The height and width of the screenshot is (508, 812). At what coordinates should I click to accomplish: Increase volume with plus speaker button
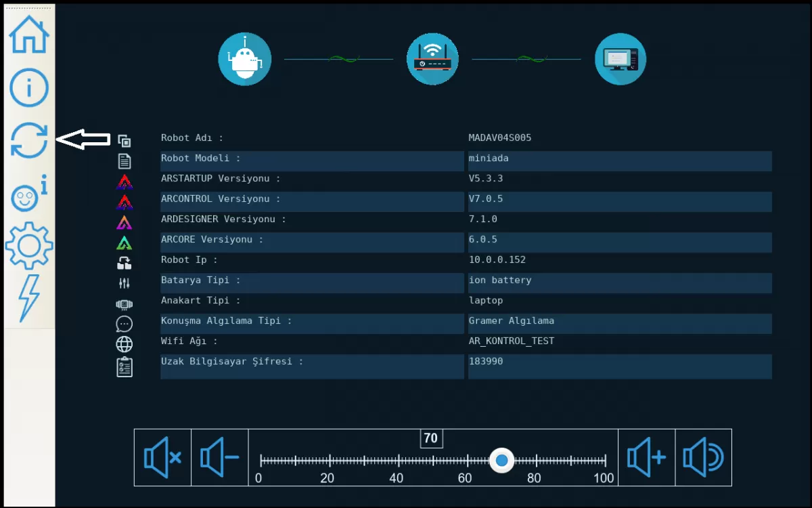pos(646,458)
